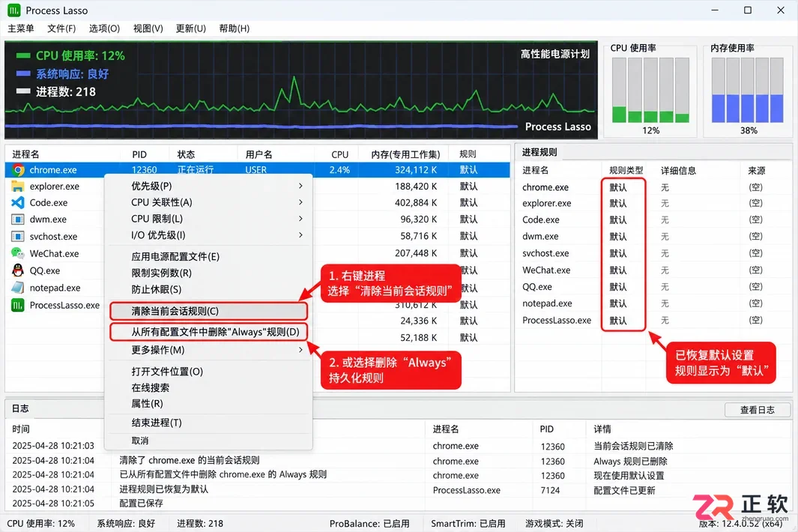This screenshot has height=532, width=798.
Task: Click chrome.exe PID 12360 cell
Action: click(144, 170)
